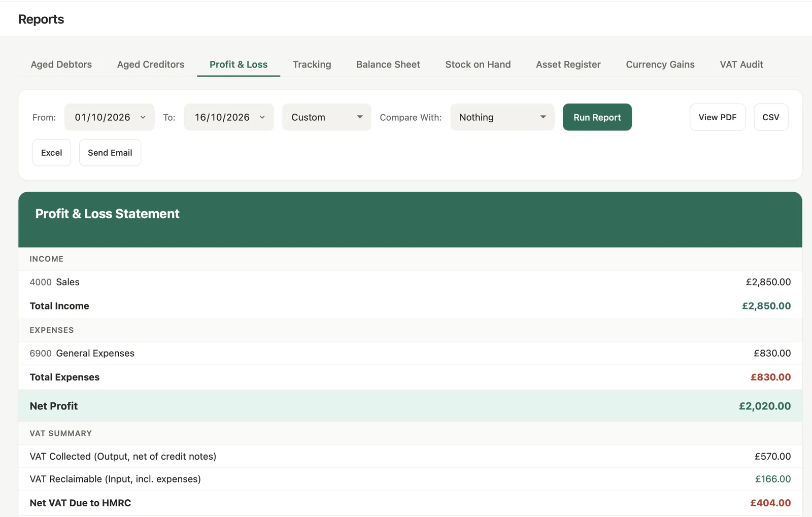Viewport: 812px width, 517px height.
Task: Go to Balance Sheet tab
Action: [x=388, y=64]
